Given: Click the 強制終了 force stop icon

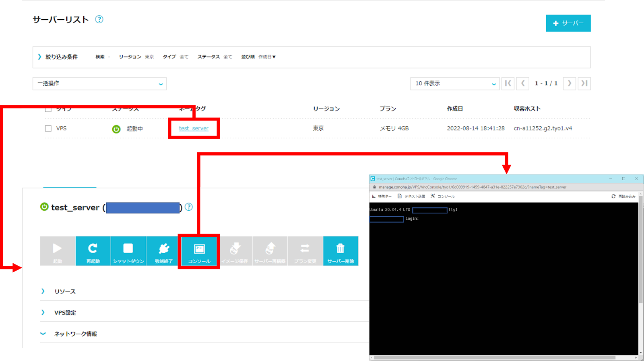Looking at the screenshot, I should [x=164, y=251].
